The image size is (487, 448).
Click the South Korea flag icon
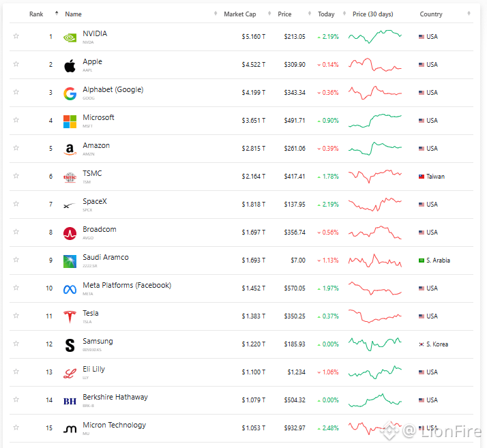422,344
